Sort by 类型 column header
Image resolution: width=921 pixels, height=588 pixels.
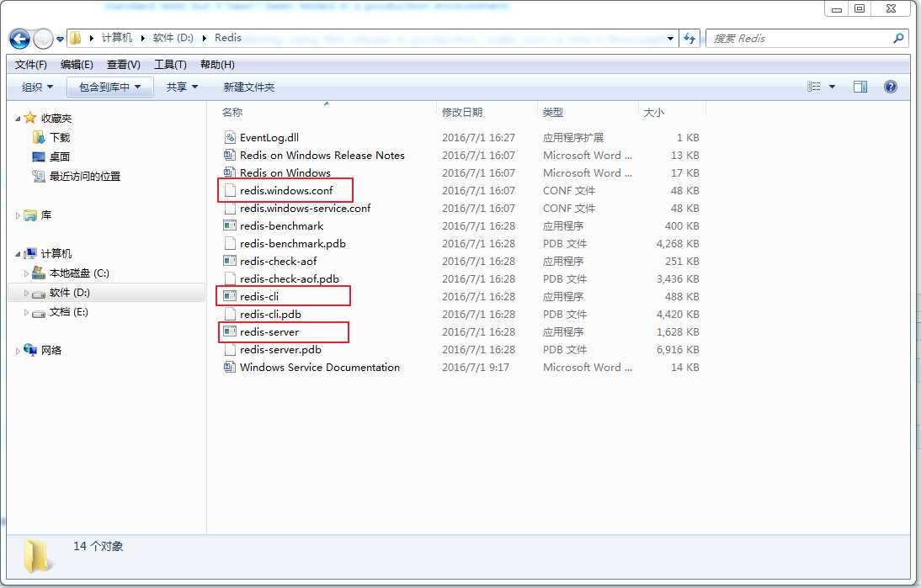553,112
